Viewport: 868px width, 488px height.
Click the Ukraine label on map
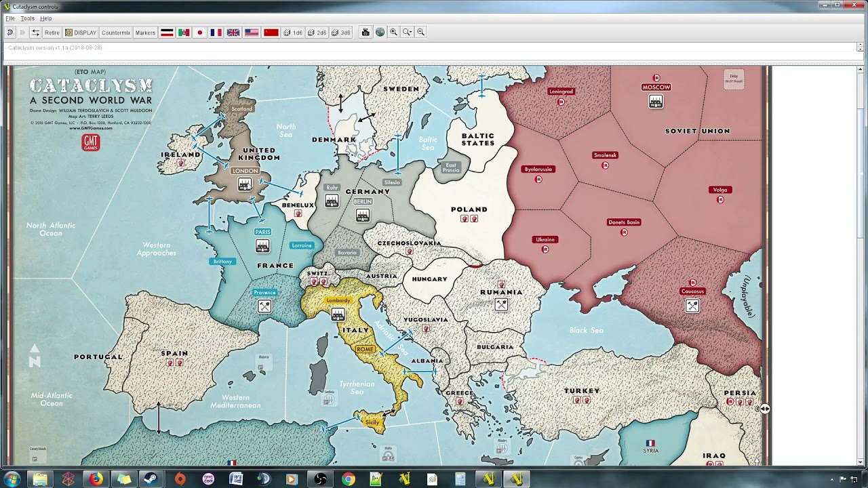[x=545, y=239]
